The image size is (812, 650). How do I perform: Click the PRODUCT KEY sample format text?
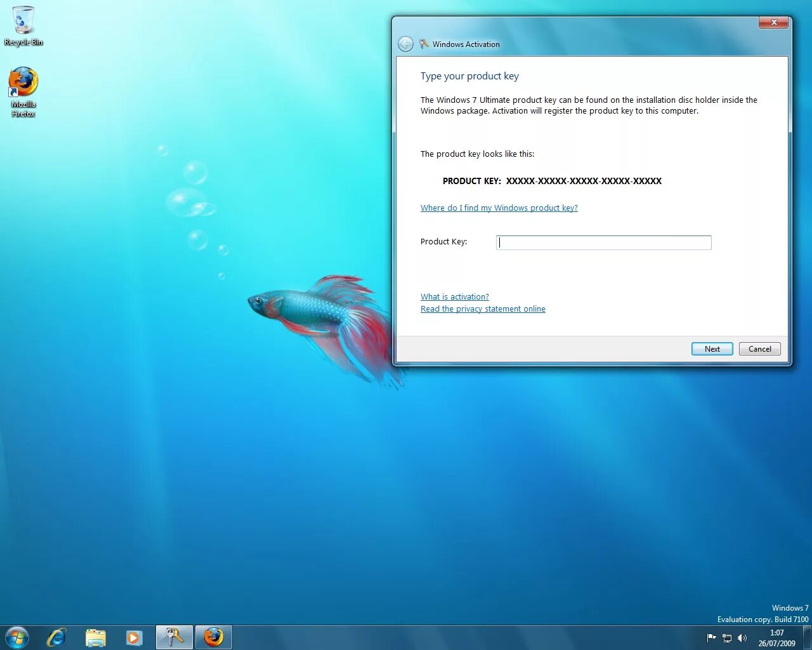coord(552,181)
